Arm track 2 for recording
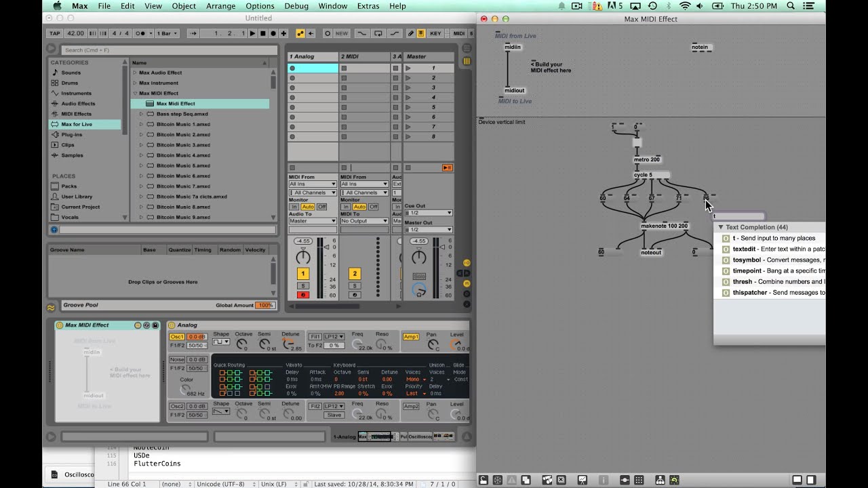This screenshot has width=868, height=488. [x=355, y=295]
